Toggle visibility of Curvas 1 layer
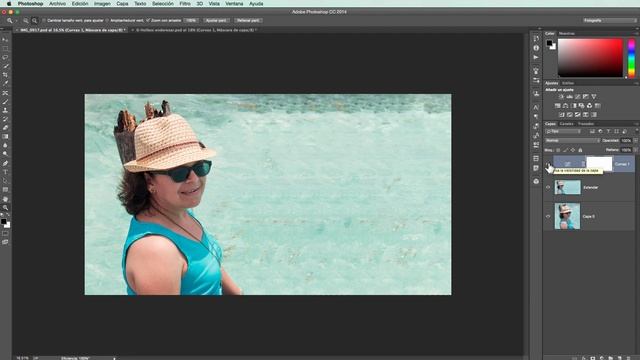Image resolution: width=640 pixels, height=360 pixels. [x=548, y=164]
